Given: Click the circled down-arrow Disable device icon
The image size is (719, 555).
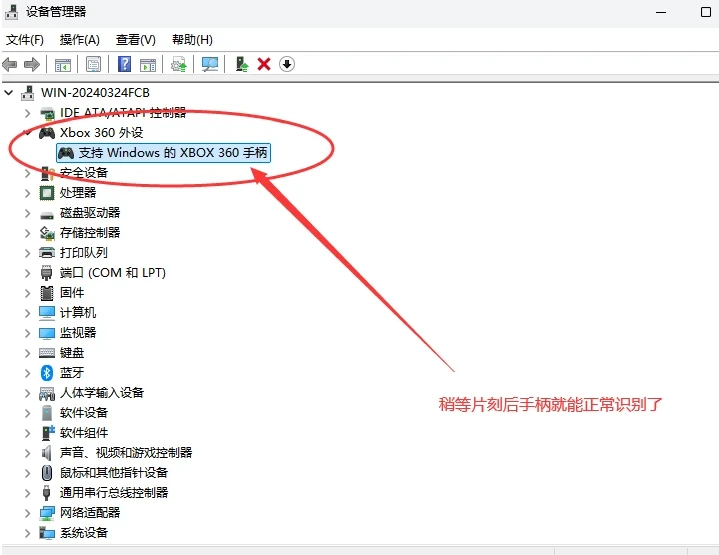Looking at the screenshot, I should tap(287, 64).
